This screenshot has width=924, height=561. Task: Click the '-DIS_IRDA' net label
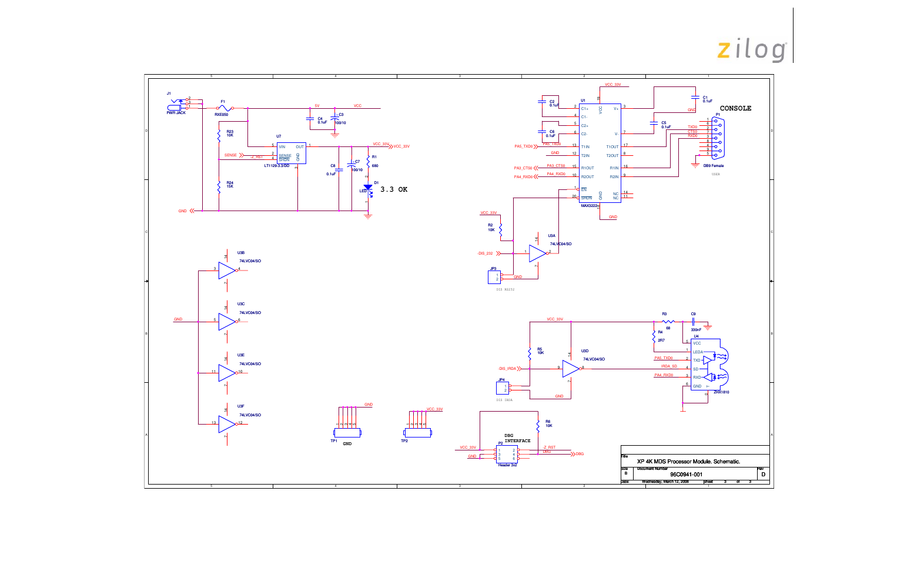pyautogui.click(x=507, y=369)
